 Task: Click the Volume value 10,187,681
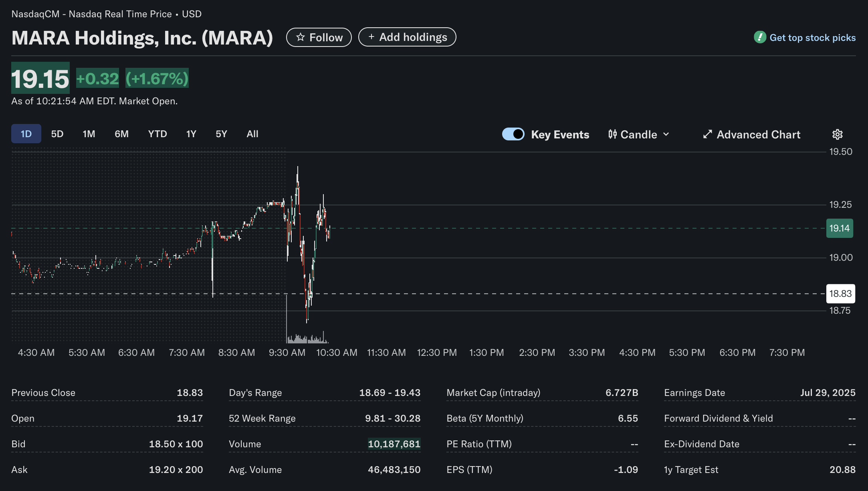394,444
